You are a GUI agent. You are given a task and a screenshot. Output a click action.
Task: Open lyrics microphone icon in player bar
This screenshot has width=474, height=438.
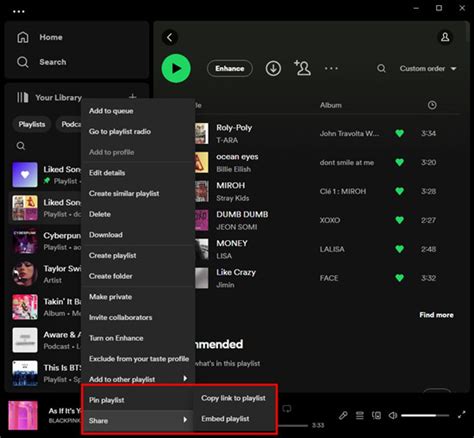coord(343,415)
